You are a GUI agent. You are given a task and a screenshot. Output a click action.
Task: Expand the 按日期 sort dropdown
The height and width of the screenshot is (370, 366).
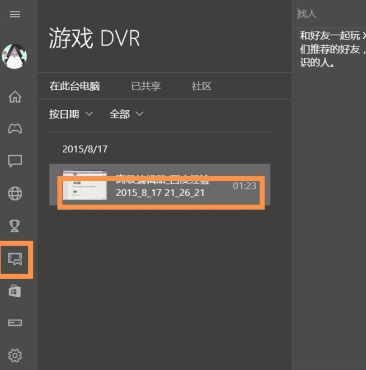click(71, 114)
